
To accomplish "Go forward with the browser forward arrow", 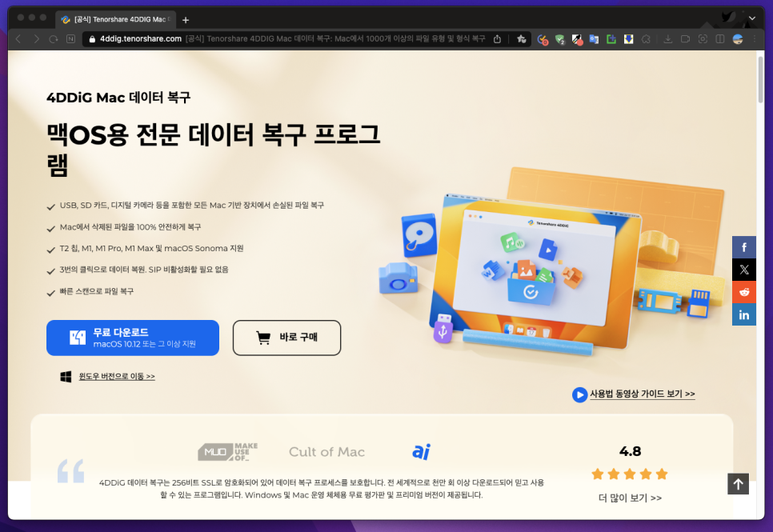I will pyautogui.click(x=36, y=39).
